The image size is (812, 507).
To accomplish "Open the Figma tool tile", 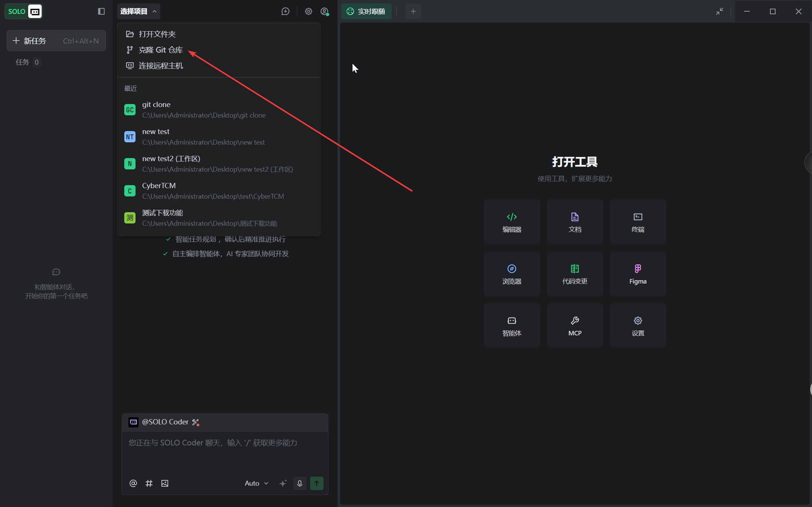I will [x=638, y=274].
